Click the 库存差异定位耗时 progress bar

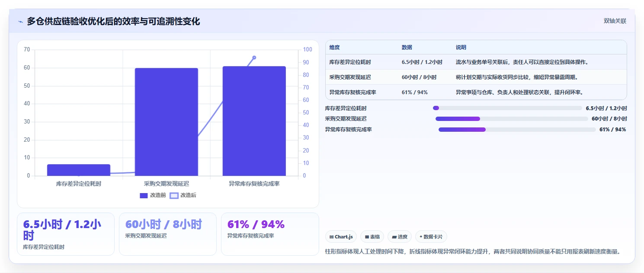[507, 108]
